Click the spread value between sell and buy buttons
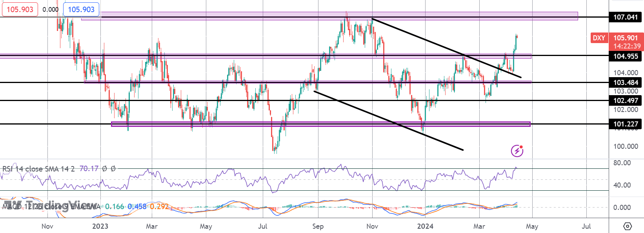This screenshot has height=233, width=644. coord(51,9)
